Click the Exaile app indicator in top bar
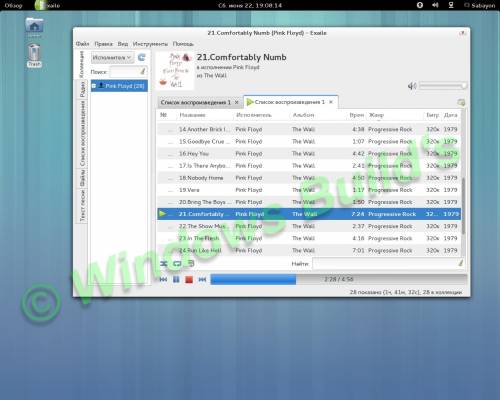The width and height of the screenshot is (500, 400). click(47, 5)
